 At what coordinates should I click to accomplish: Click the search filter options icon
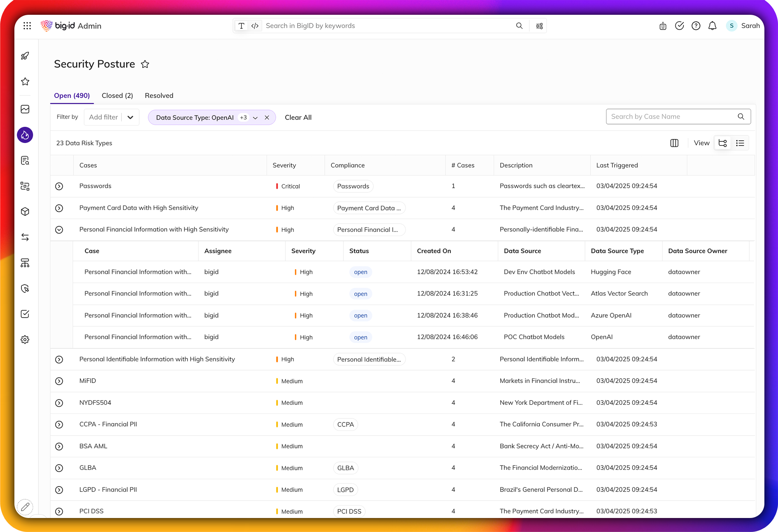539,26
